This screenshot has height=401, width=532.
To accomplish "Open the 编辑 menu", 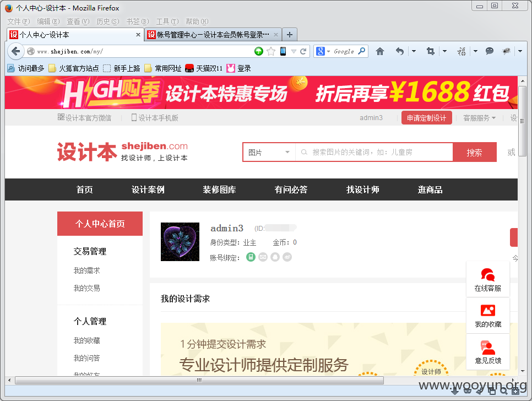I will click(48, 21).
